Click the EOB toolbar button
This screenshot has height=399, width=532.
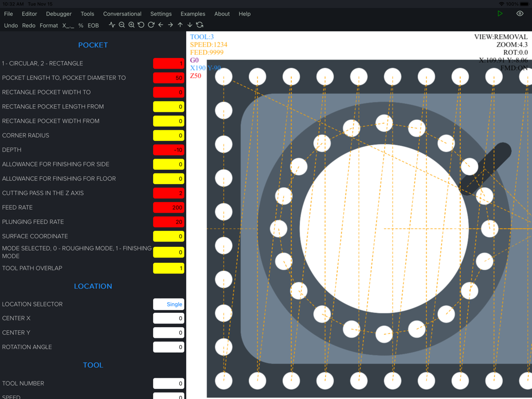click(93, 26)
